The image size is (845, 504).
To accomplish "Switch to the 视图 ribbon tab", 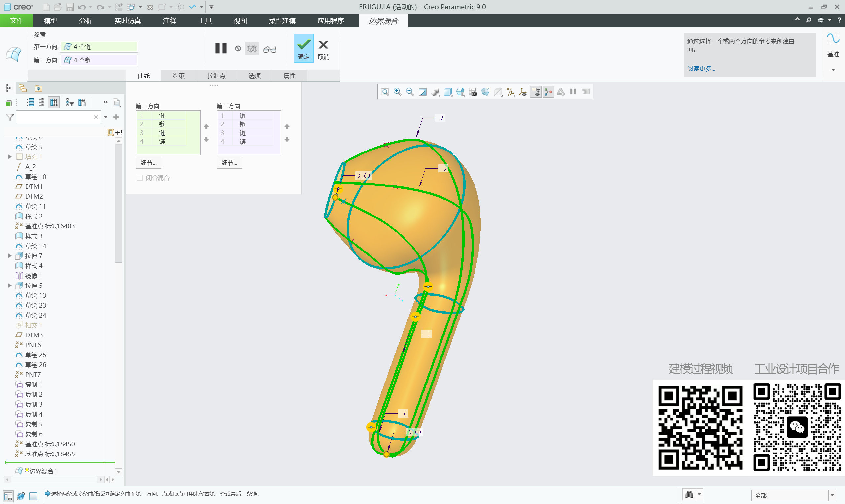I will [x=239, y=21].
